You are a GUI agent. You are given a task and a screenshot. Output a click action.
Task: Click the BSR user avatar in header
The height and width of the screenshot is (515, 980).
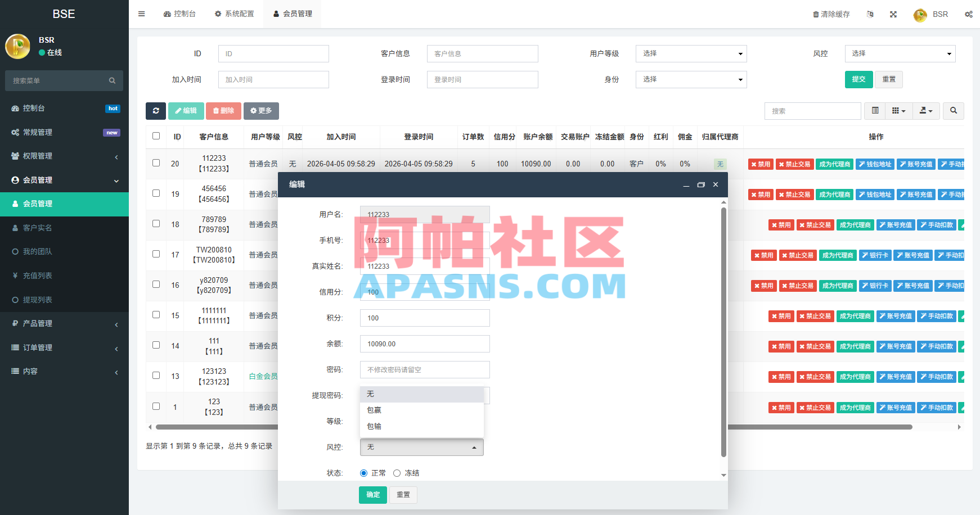tap(920, 15)
